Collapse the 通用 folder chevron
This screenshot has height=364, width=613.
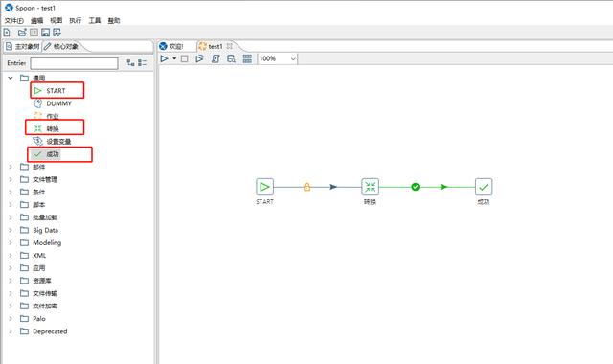pos(11,78)
